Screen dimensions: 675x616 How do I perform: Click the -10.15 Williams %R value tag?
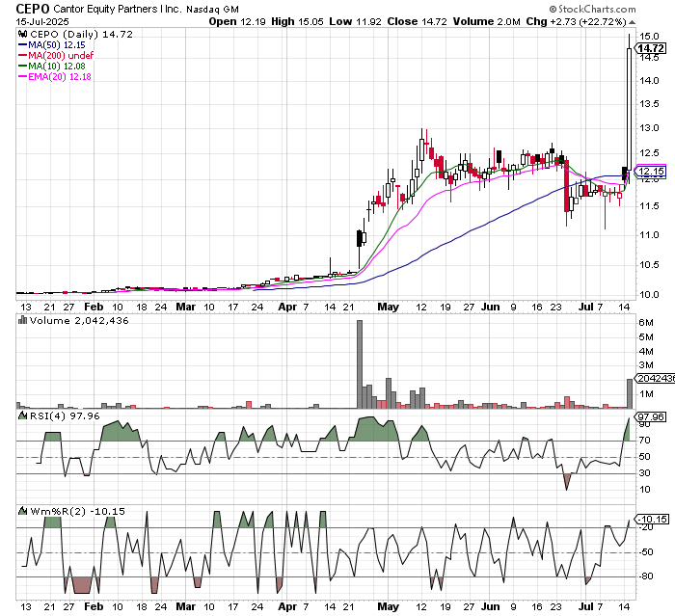pos(653,520)
